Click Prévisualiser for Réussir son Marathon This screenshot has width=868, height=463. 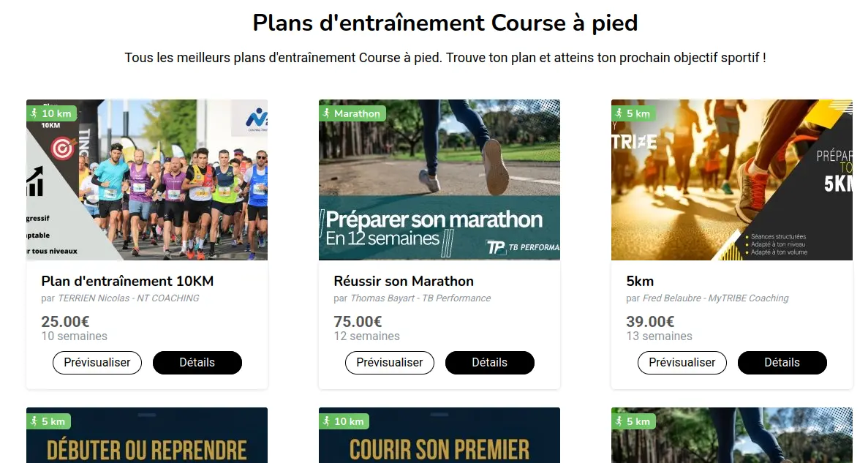(x=389, y=362)
